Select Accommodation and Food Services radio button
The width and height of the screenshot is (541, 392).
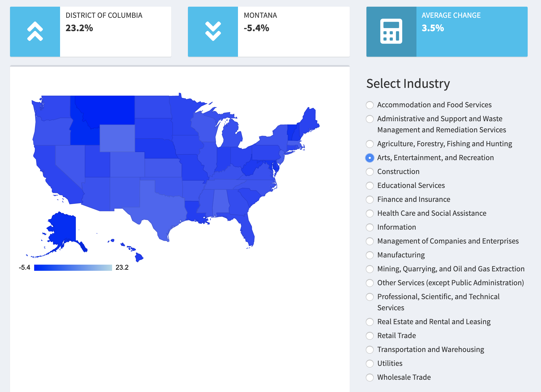coord(370,105)
